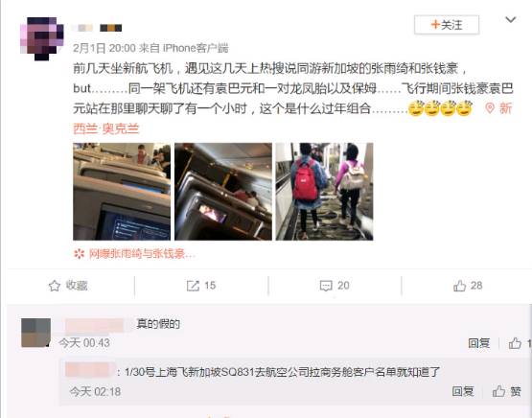Click the location pin icon
The height and width of the screenshot is (418, 532).
[490, 108]
